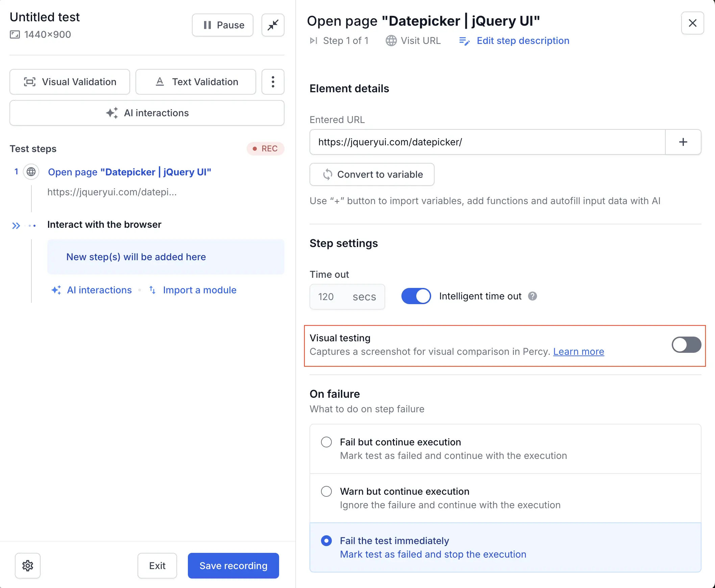Open the three-dot more options menu
This screenshot has width=715, height=588.
(x=273, y=82)
